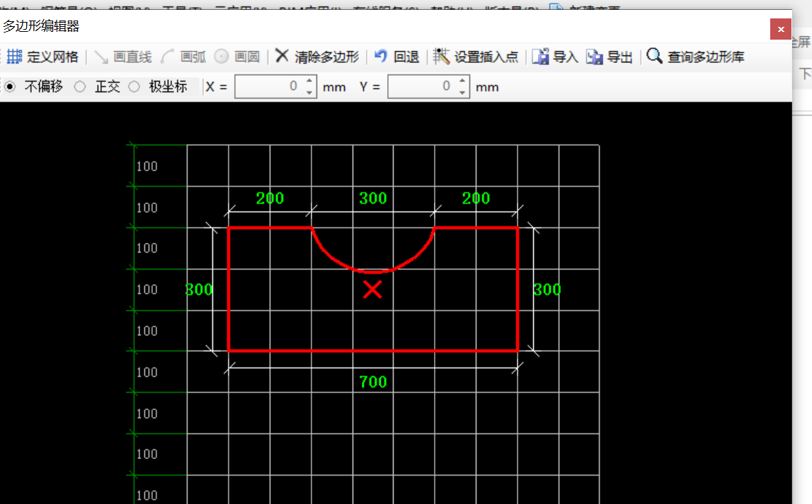
Task: Increase the X value with up arrow
Action: [309, 81]
